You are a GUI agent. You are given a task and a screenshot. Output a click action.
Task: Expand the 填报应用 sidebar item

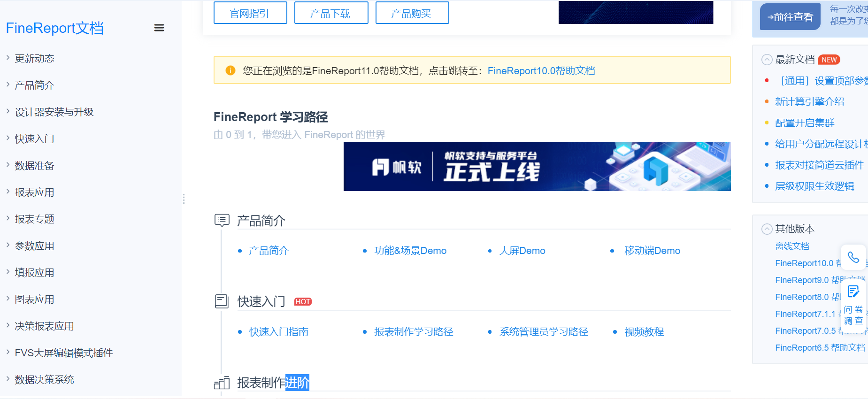tap(8, 272)
